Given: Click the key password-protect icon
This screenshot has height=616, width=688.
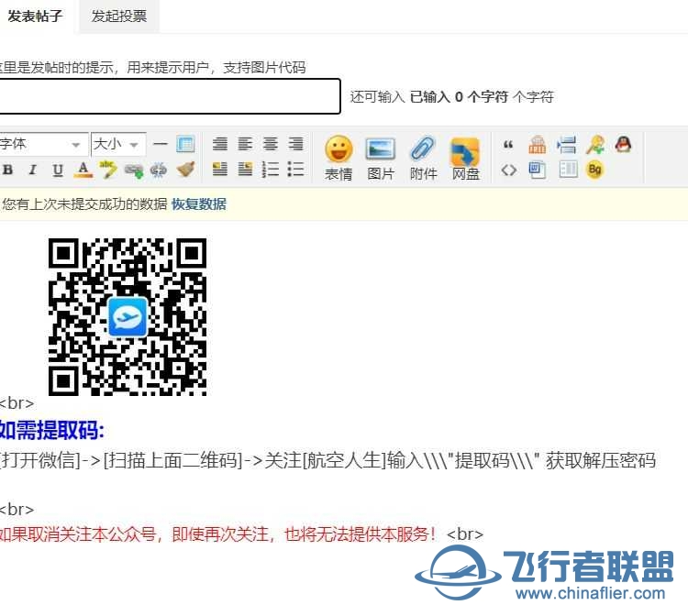Looking at the screenshot, I should [595, 144].
